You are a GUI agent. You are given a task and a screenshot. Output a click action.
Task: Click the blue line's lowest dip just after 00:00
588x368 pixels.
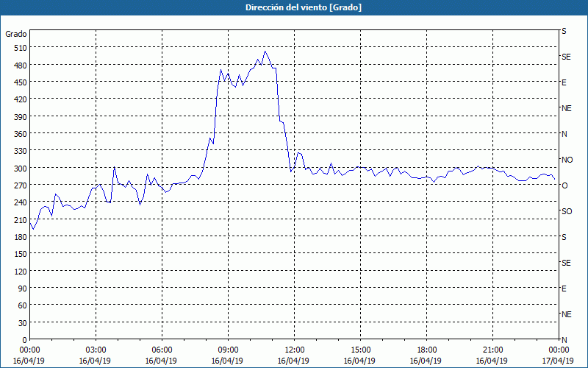pos(33,229)
